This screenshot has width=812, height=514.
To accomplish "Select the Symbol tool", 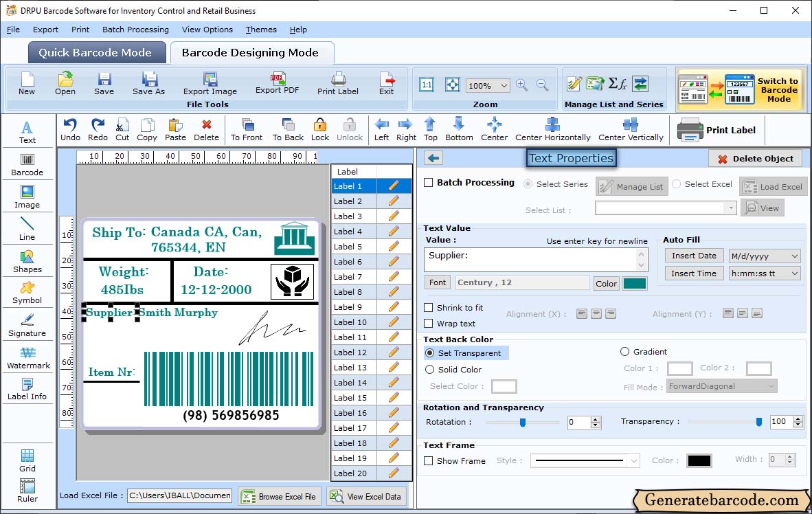I will point(27,293).
